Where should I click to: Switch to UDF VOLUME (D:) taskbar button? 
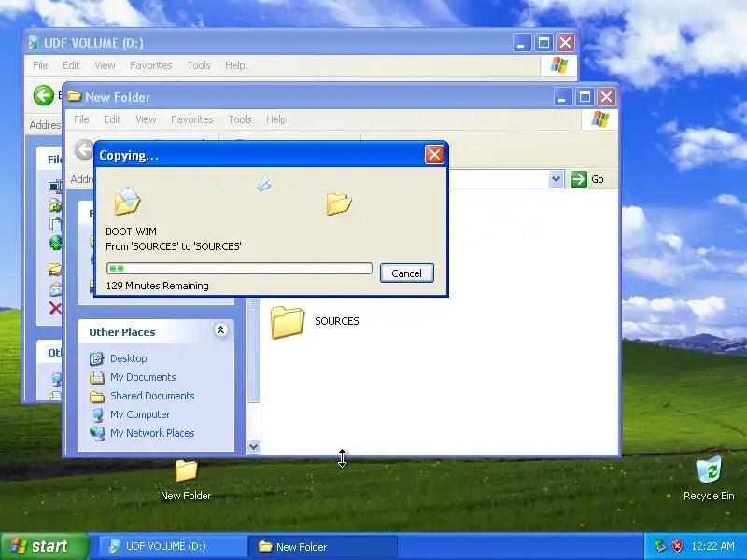[173, 546]
